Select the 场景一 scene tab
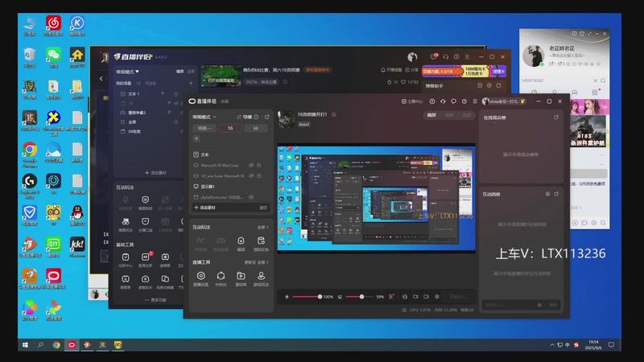The height and width of the screenshot is (362, 644). point(204,128)
